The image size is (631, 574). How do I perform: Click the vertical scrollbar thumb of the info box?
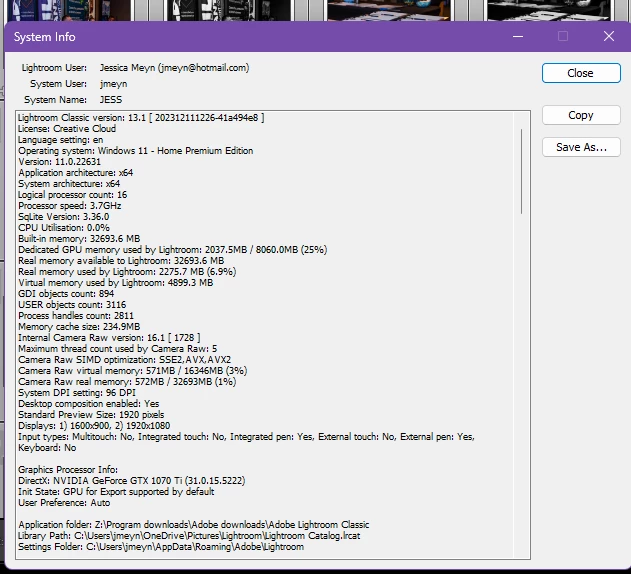pyautogui.click(x=521, y=171)
